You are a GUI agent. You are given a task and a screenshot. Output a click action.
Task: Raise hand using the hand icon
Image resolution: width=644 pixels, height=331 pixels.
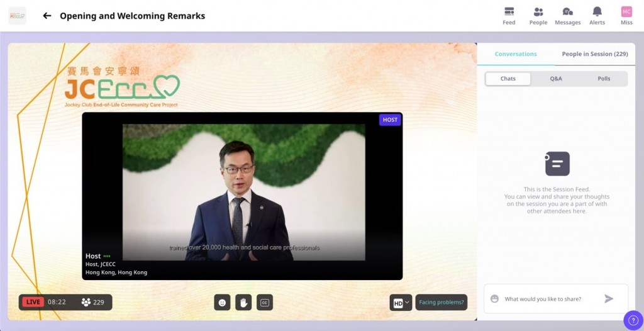click(243, 303)
